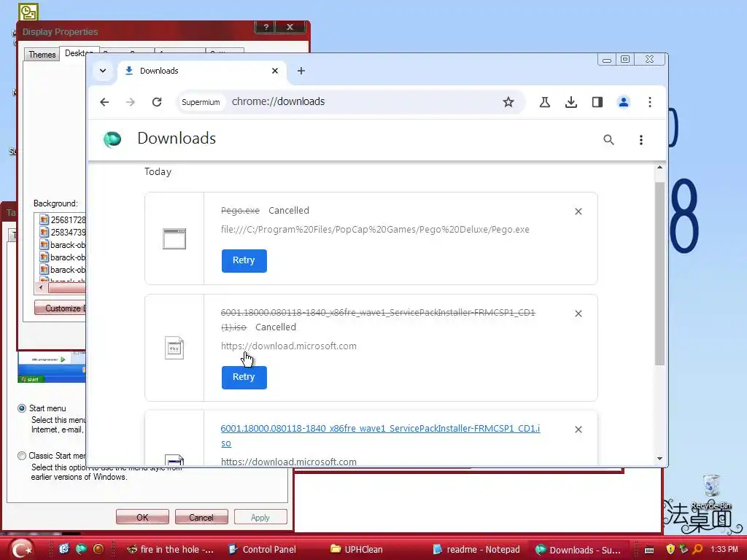
Task: Open the ServicePackInstaller-FRMCSP1_CD1.iso file link
Action: pos(380,435)
